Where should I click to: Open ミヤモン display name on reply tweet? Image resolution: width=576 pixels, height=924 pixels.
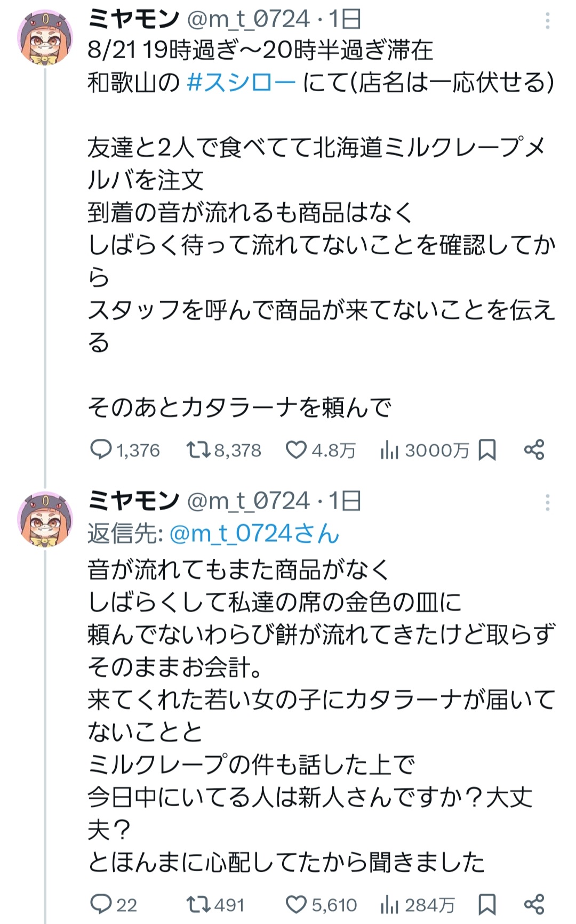[133, 501]
